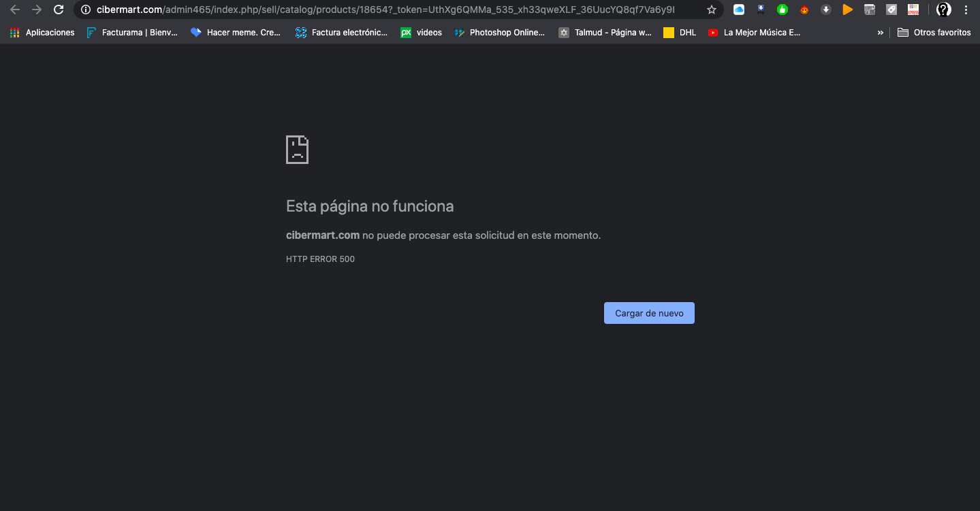Viewport: 980px width, 511px height.
Task: Open Chrome's three-dot menu
Action: coord(966,10)
